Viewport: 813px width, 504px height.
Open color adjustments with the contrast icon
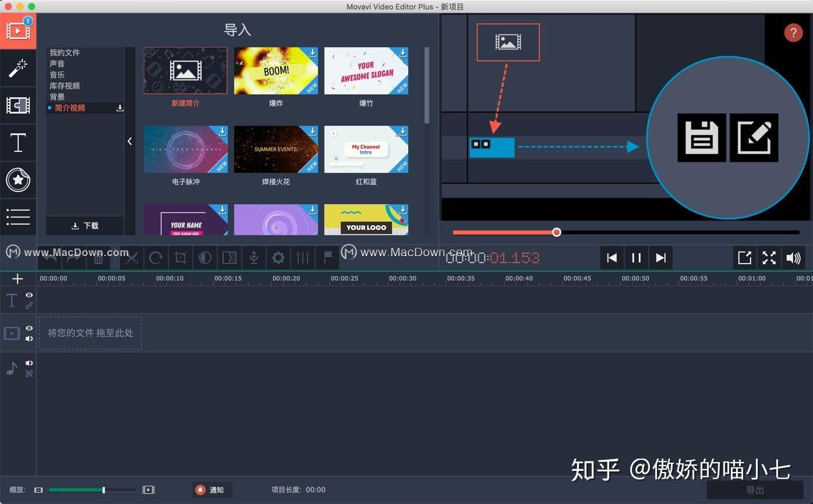click(x=205, y=257)
